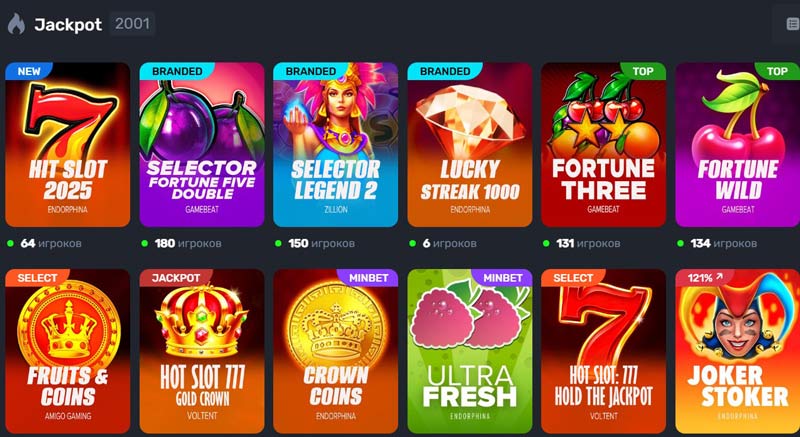Launch Fortune Wild with cherries
The image size is (800, 437).
737,145
